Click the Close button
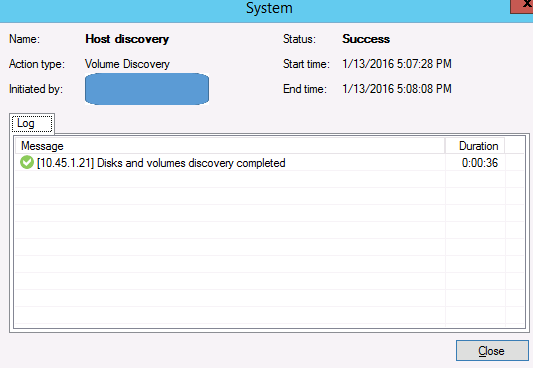The height and width of the screenshot is (368, 533). [x=492, y=350]
